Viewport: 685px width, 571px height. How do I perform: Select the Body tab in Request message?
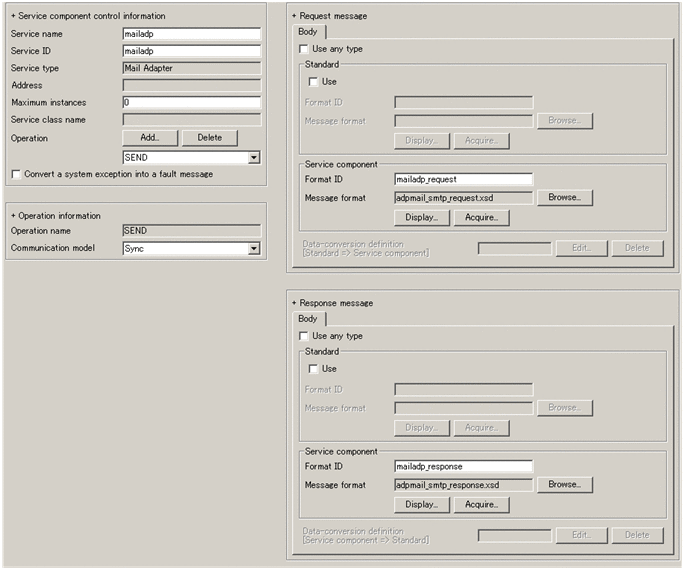click(309, 32)
